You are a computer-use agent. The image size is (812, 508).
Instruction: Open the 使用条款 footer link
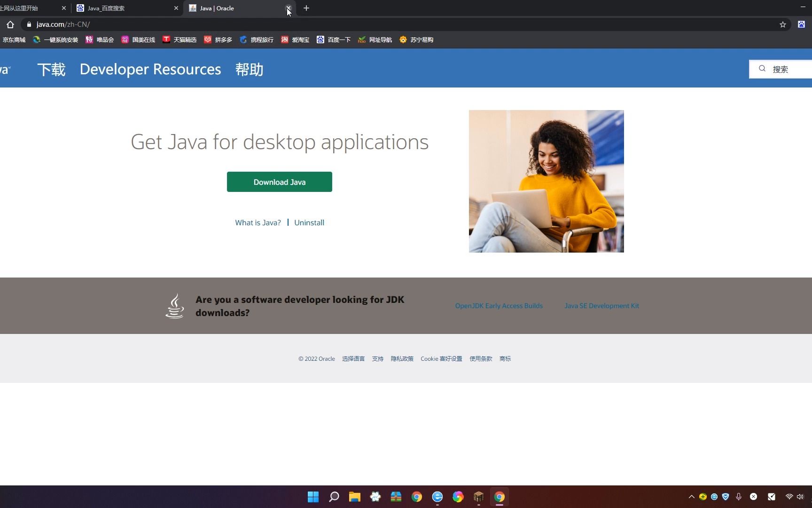click(481, 359)
